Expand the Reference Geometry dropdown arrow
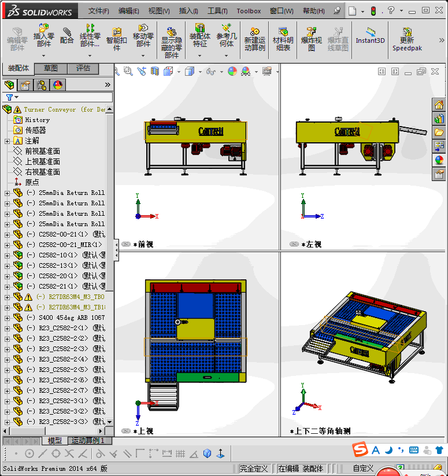 (x=226, y=56)
